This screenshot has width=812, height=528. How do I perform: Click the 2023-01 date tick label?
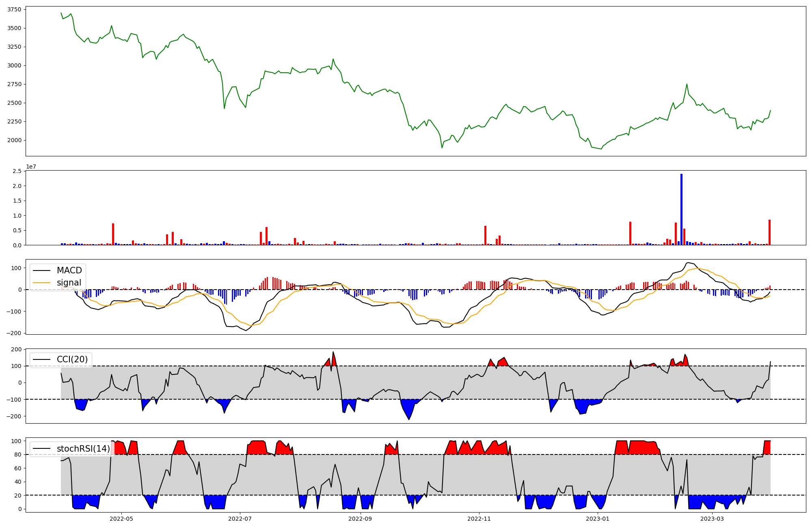click(x=598, y=519)
